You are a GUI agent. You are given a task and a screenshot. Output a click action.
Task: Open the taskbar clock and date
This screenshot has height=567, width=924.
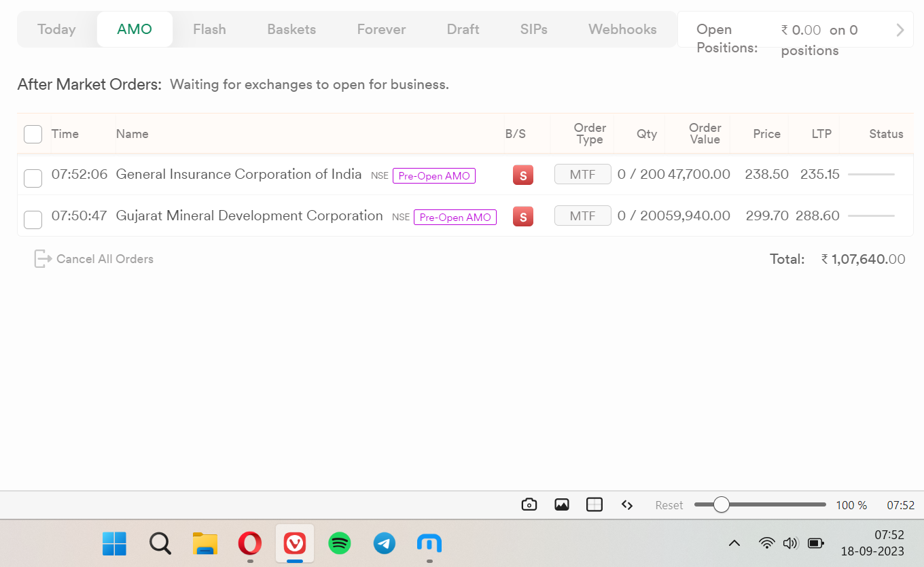coord(872,543)
